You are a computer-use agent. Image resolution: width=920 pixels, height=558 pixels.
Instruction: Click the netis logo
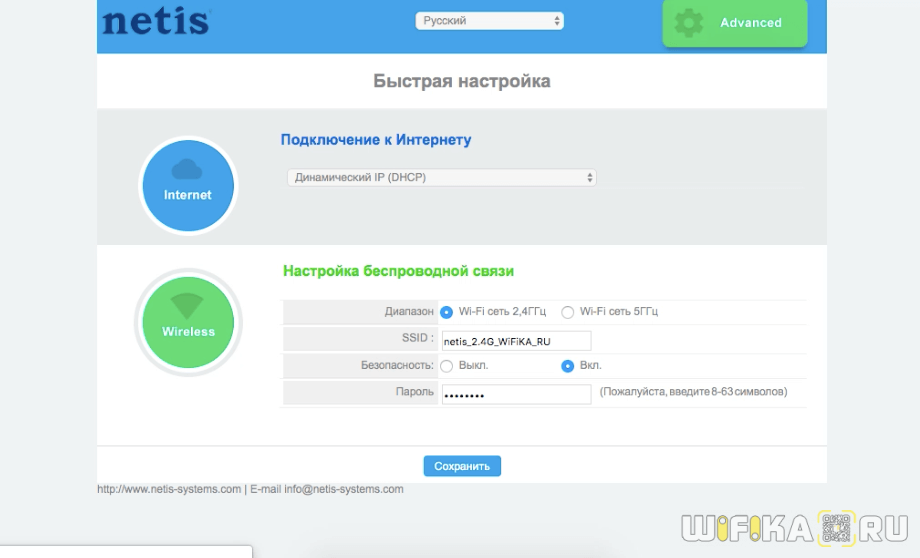pos(156,22)
